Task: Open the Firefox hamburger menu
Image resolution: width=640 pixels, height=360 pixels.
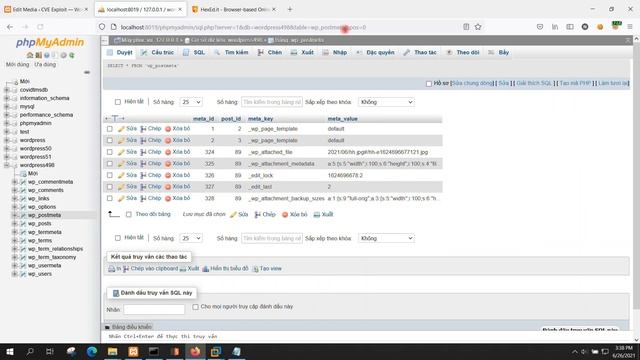Action: [630, 27]
